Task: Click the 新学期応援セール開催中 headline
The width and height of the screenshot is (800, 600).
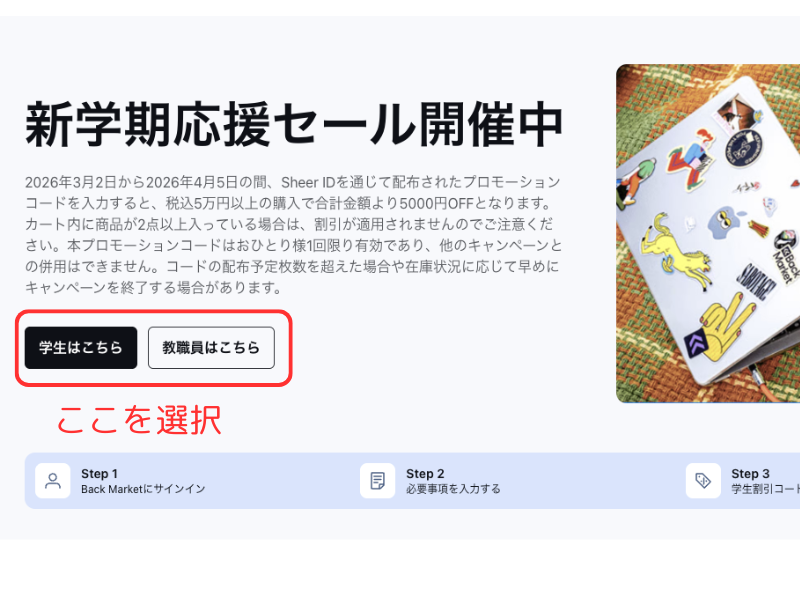Action: coord(294,124)
